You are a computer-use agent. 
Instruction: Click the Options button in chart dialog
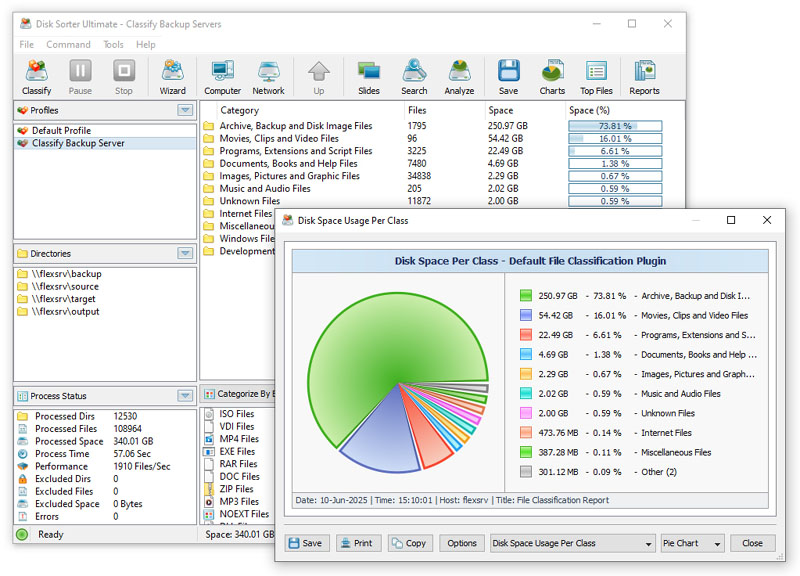(462, 543)
